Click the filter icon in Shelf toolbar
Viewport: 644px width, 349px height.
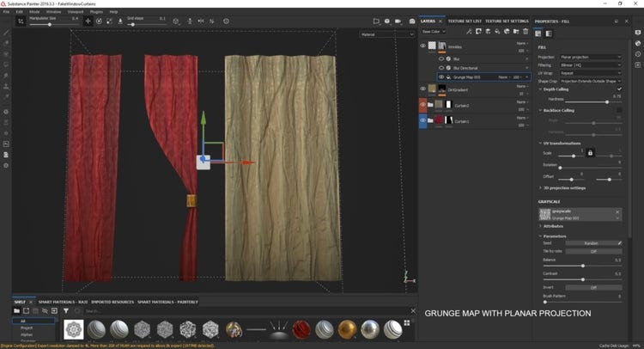[66, 310]
